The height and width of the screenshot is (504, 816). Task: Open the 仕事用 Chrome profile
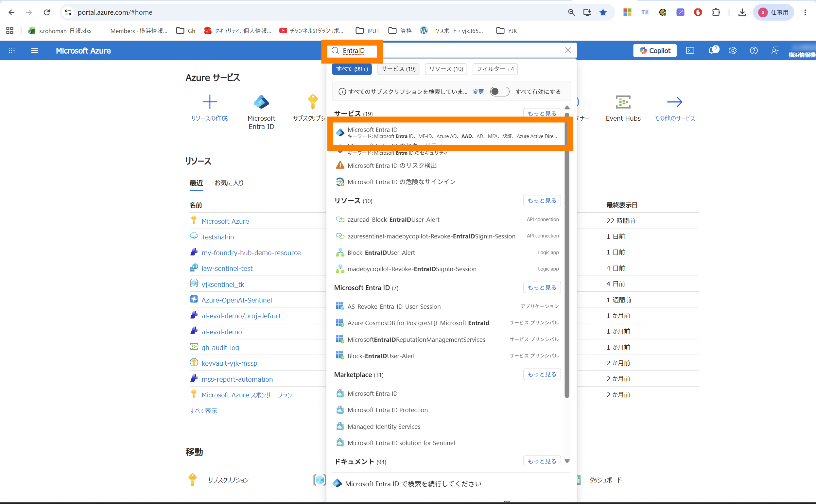pyautogui.click(x=773, y=12)
